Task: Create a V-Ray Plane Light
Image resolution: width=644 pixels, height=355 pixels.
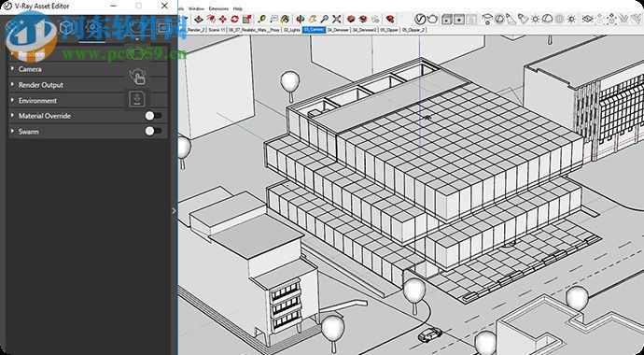Action: pyautogui.click(x=487, y=19)
